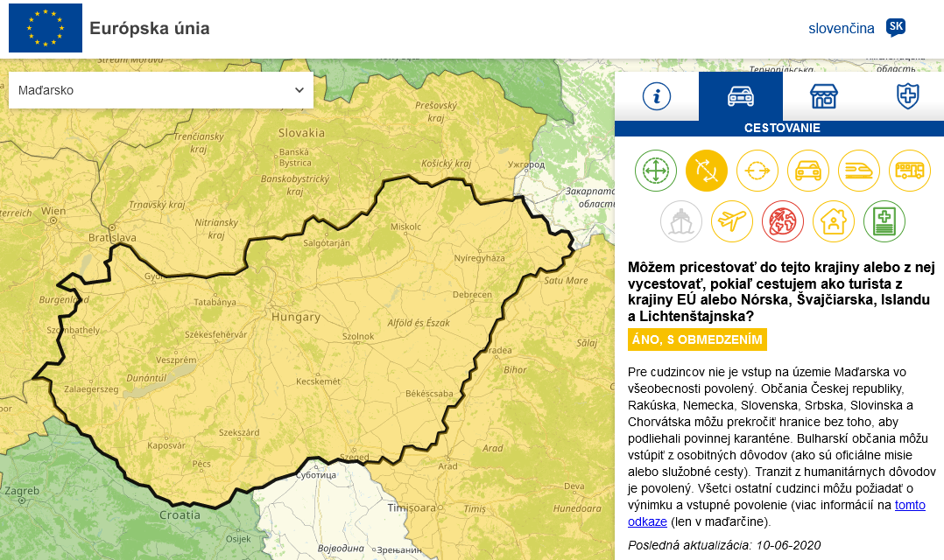Open the slovenčina language selector
Screen dimensions: 944x560
(x=841, y=28)
